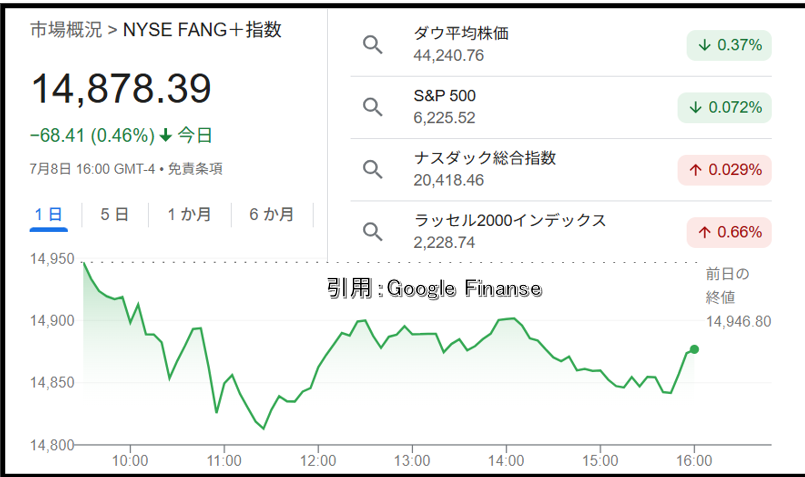Click the green 0.37% change badge

(729, 45)
